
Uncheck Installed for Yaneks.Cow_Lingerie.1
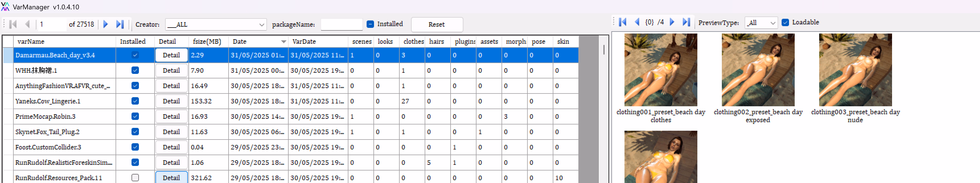135,101
